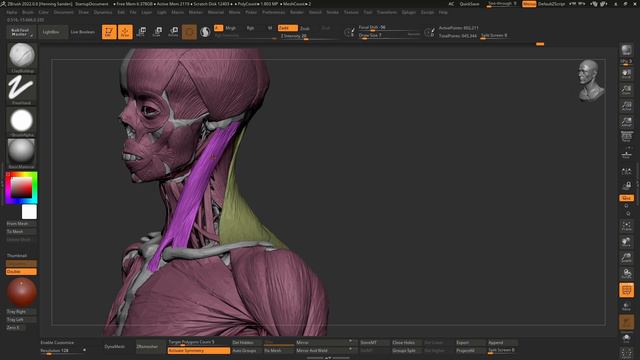Toggle the Xyz rotation button
640x360 pixels.
[x=626, y=198]
